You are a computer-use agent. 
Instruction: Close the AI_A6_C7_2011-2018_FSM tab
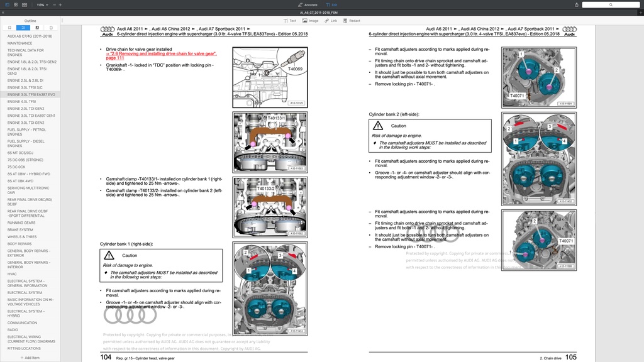[3, 13]
